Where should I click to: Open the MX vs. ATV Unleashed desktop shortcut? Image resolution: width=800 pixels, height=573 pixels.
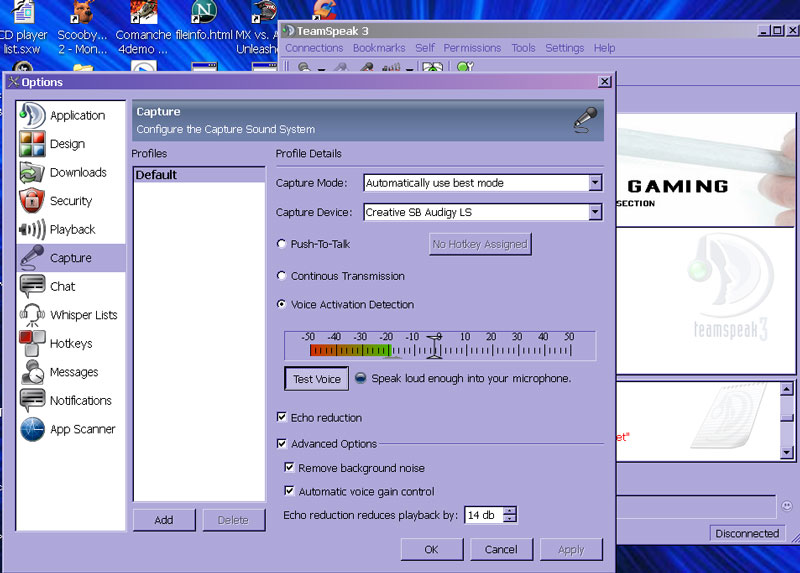(258, 28)
